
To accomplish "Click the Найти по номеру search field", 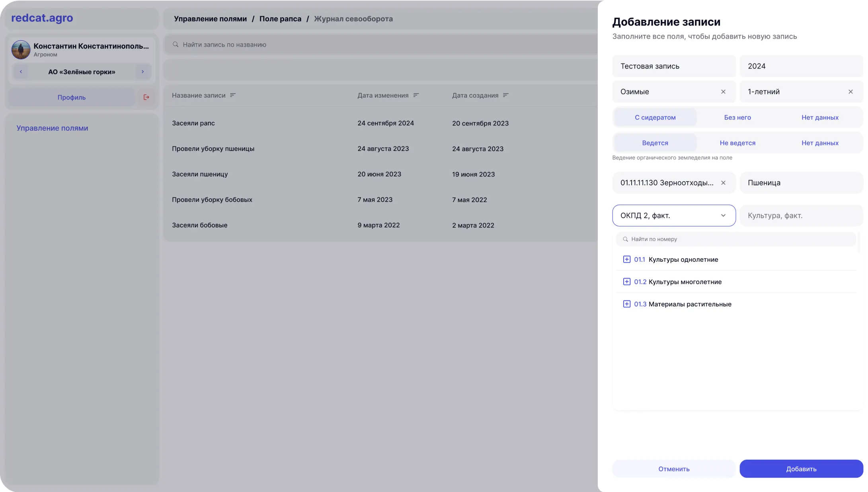I will point(736,239).
